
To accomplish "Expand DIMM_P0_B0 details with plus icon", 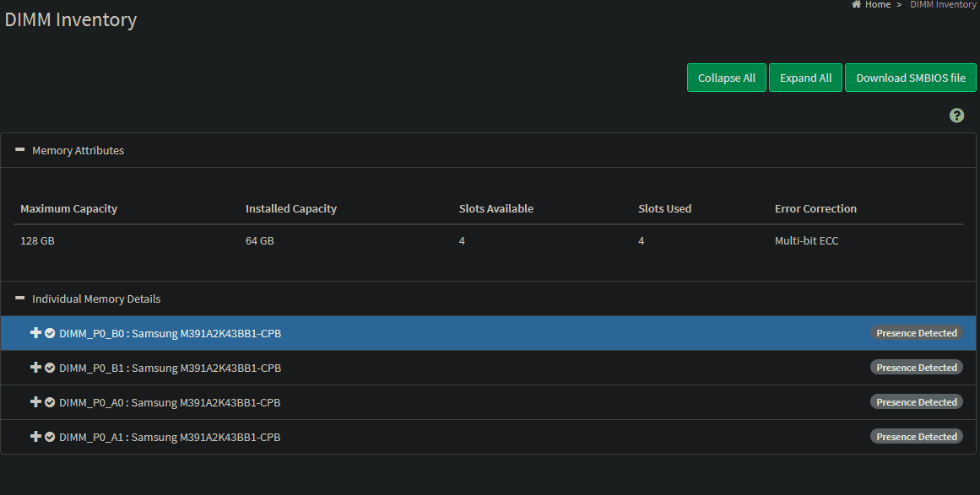I will (x=35, y=333).
